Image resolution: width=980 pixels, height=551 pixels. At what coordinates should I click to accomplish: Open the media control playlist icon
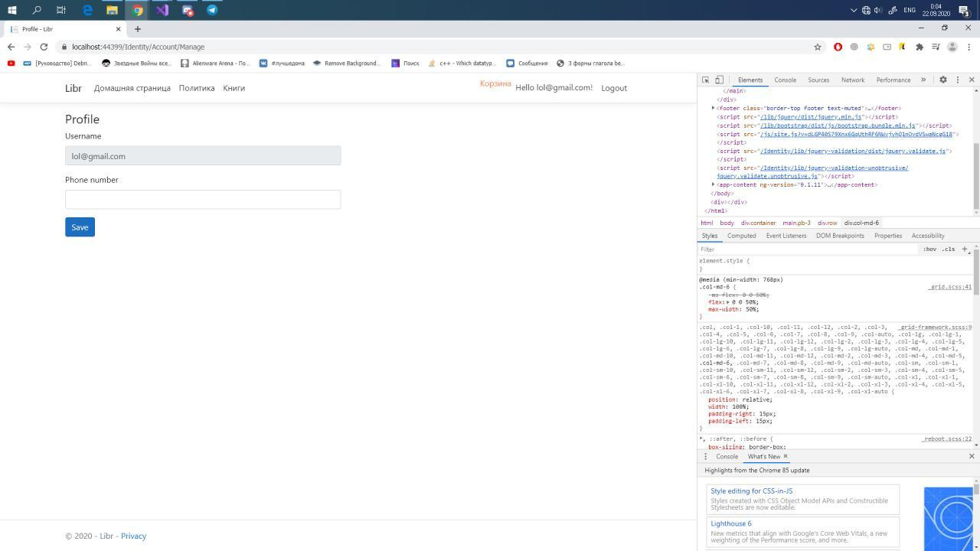click(936, 47)
